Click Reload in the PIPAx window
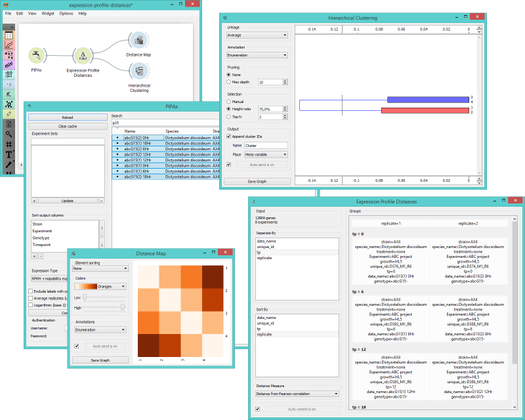 tap(68, 117)
